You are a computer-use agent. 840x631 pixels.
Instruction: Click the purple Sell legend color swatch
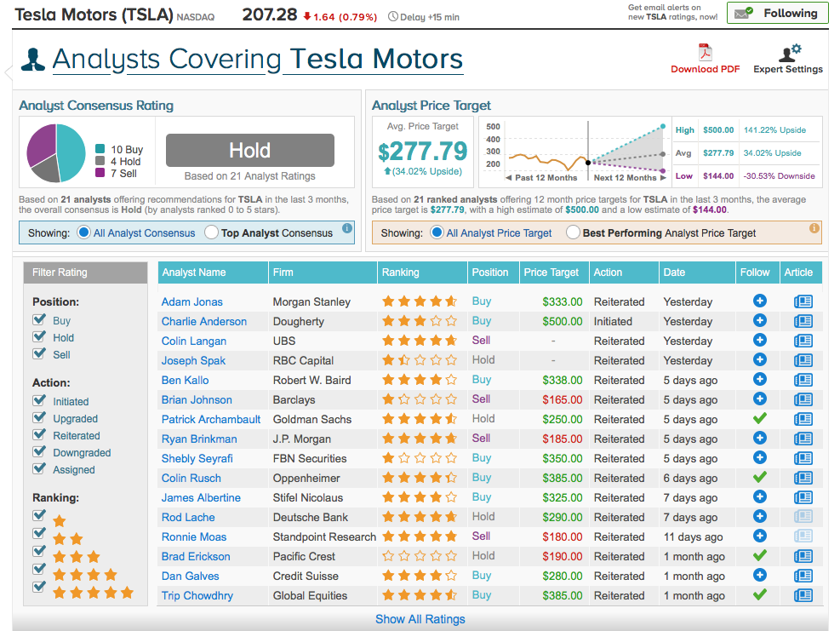pos(100,173)
